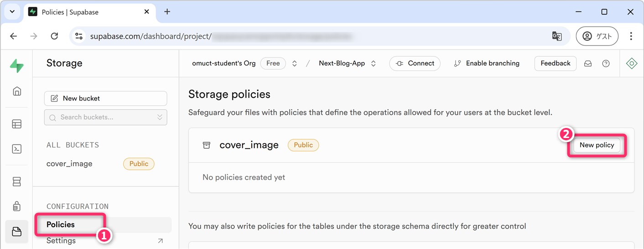The image size is (644, 249).
Task: Click the New policy button
Action: [597, 145]
